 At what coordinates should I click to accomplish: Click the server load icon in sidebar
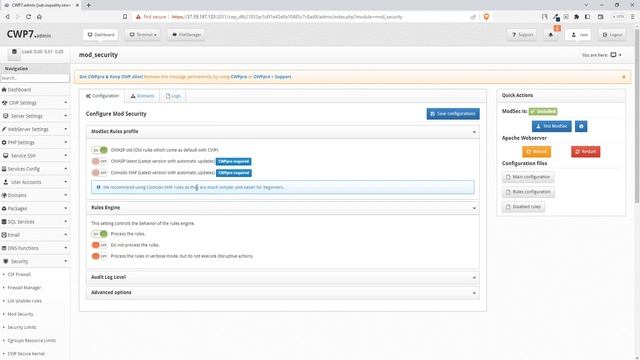14,52
